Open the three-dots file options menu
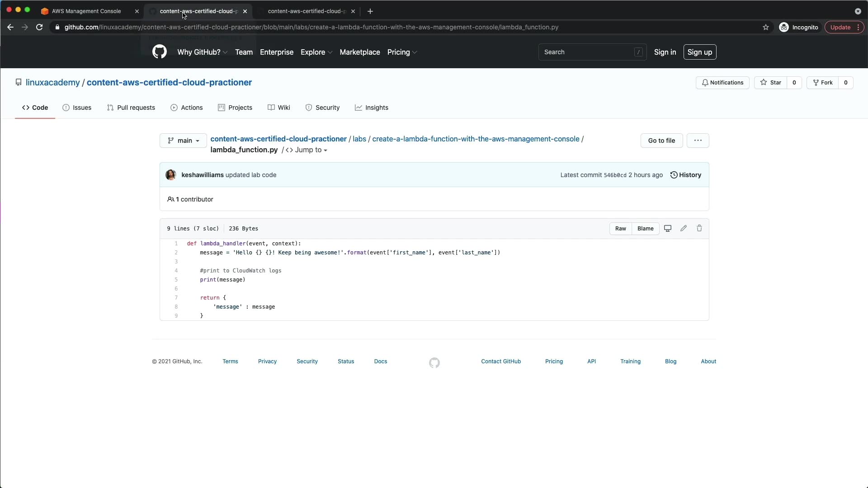Viewport: 868px width, 488px height. pyautogui.click(x=698, y=141)
